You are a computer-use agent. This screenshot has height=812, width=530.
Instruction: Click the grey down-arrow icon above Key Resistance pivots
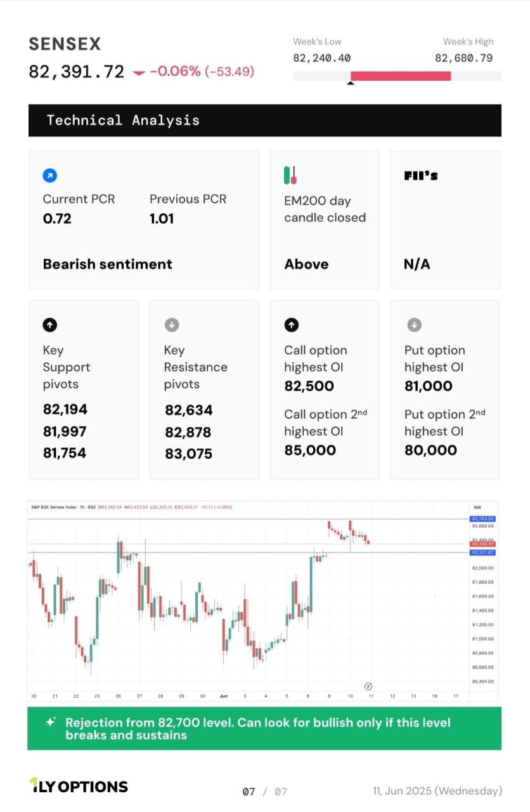tap(171, 325)
